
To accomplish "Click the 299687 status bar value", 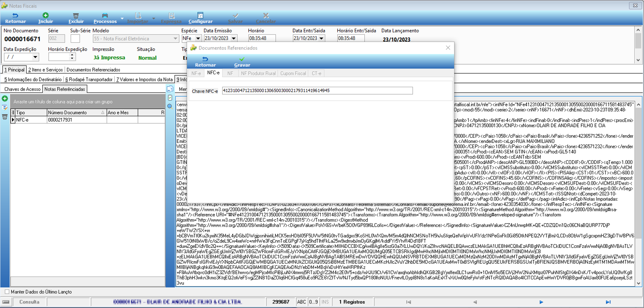I will point(280,302).
